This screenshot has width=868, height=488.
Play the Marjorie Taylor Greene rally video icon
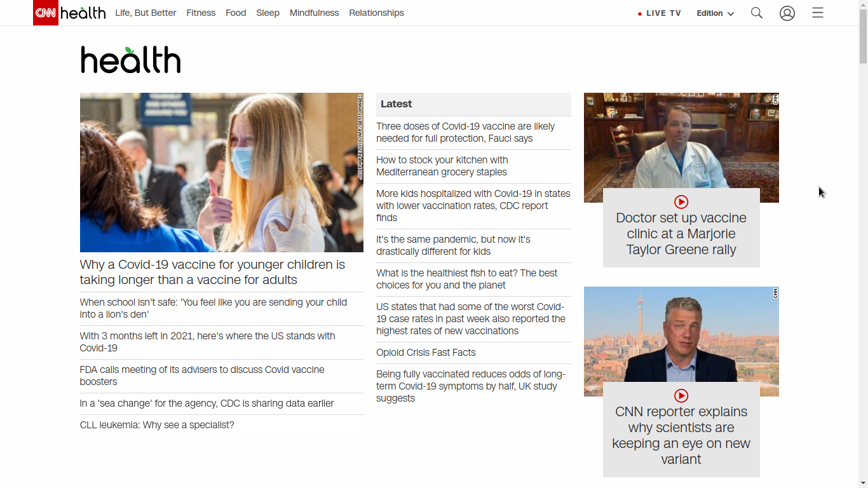point(681,202)
